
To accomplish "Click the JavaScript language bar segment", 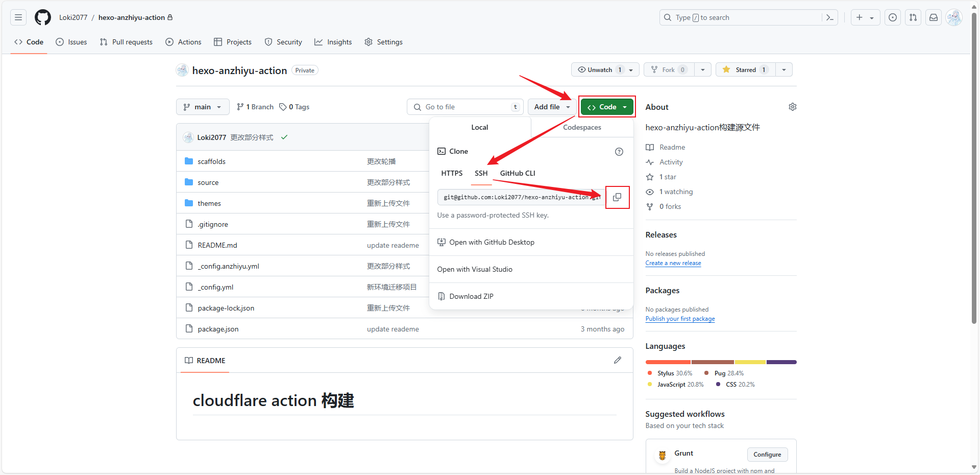I will click(750, 362).
